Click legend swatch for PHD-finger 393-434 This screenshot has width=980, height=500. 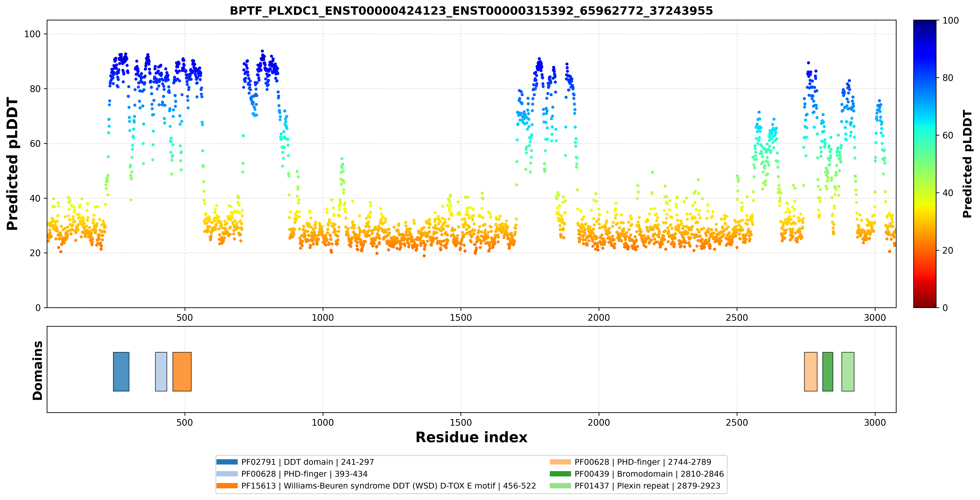pyautogui.click(x=227, y=474)
